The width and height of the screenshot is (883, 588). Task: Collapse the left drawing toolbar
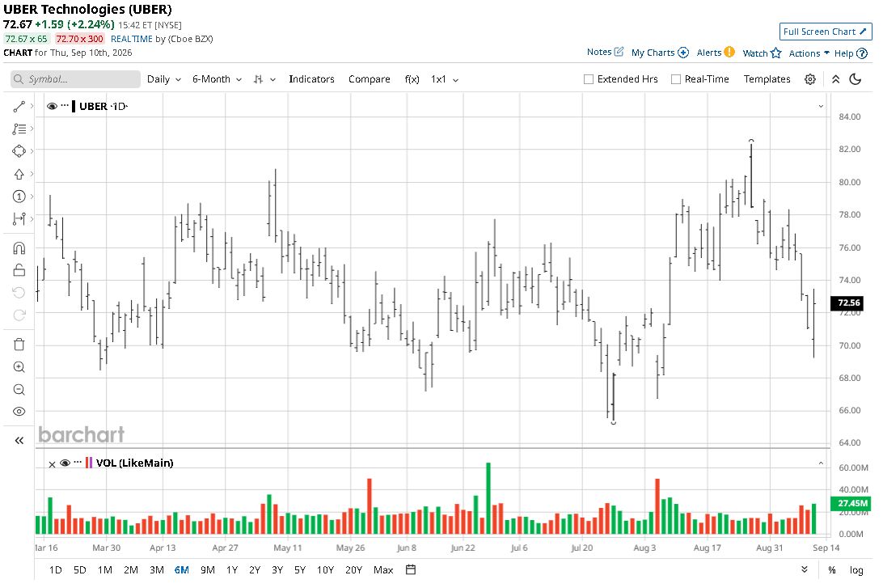[19, 441]
